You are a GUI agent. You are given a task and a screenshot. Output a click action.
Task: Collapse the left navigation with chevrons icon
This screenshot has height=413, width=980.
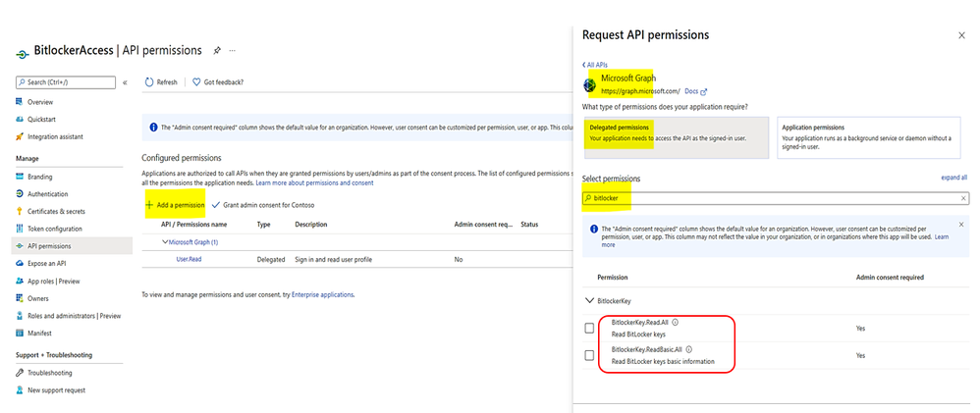click(x=125, y=82)
